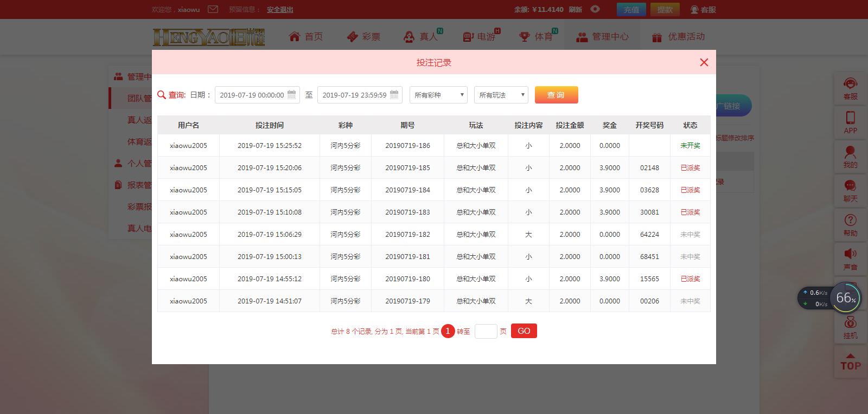
Task: Click winning number 02148
Action: (x=649, y=168)
